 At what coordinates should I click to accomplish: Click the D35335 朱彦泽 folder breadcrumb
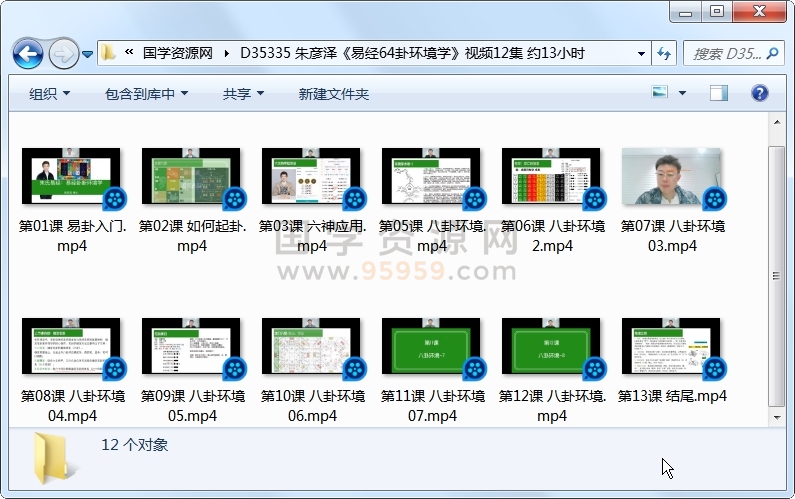pyautogui.click(x=412, y=53)
